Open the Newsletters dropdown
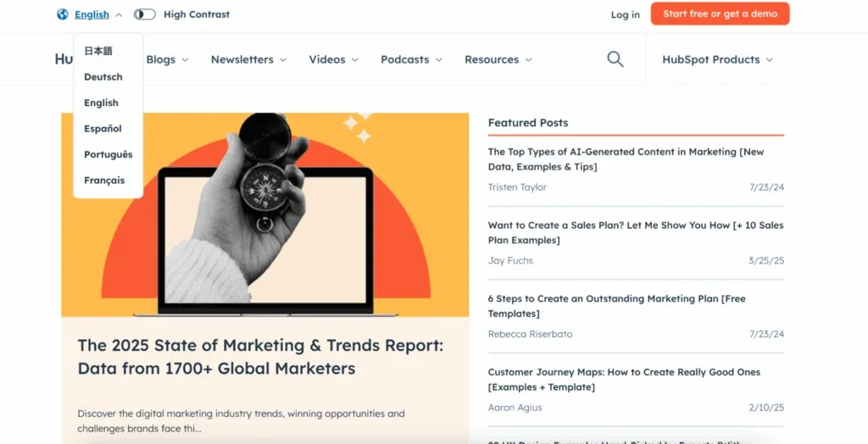The image size is (868, 444). coord(248,59)
